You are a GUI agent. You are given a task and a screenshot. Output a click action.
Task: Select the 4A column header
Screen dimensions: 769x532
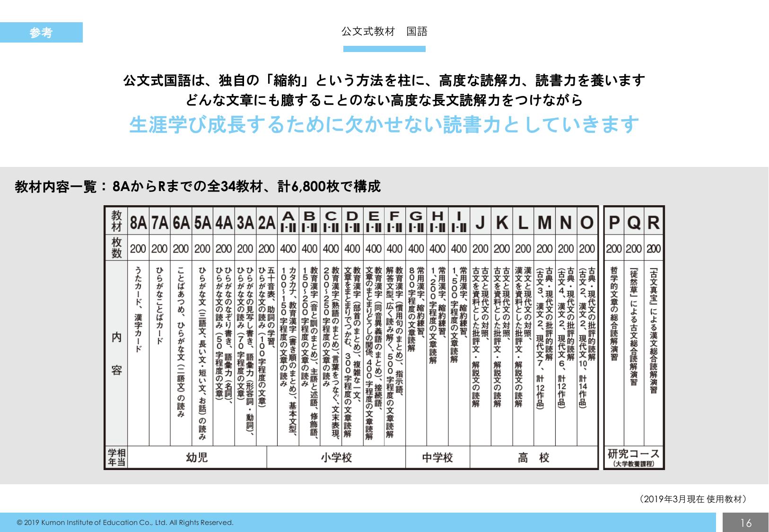coord(224,222)
